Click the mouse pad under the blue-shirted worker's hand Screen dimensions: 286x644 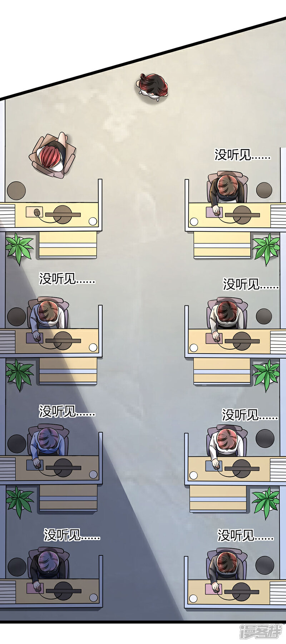click(35, 465)
